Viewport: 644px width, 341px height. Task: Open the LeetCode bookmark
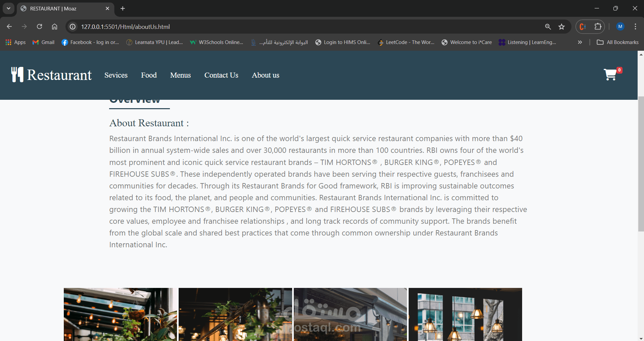click(x=406, y=42)
